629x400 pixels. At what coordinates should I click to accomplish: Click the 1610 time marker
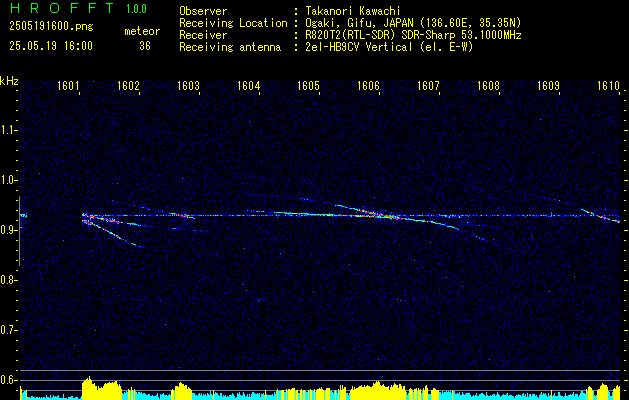[x=608, y=85]
